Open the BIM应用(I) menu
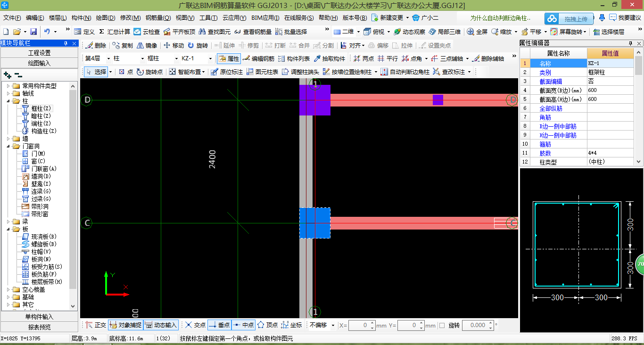Screen dimensions: 644x345 (265, 18)
